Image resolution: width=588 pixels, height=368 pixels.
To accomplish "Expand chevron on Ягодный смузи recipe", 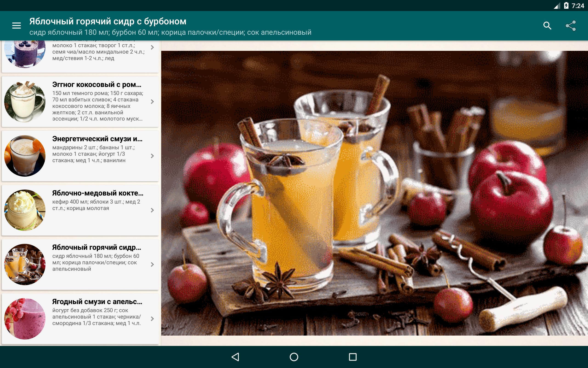I will (152, 319).
